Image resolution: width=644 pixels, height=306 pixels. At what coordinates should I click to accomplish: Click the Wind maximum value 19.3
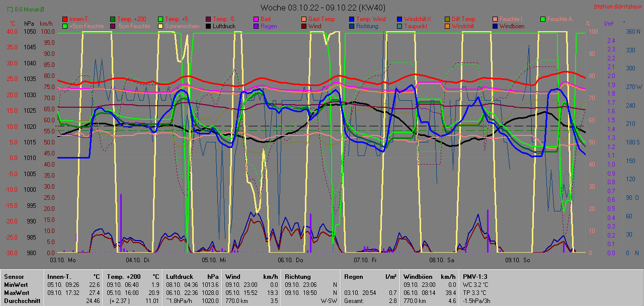point(272,292)
